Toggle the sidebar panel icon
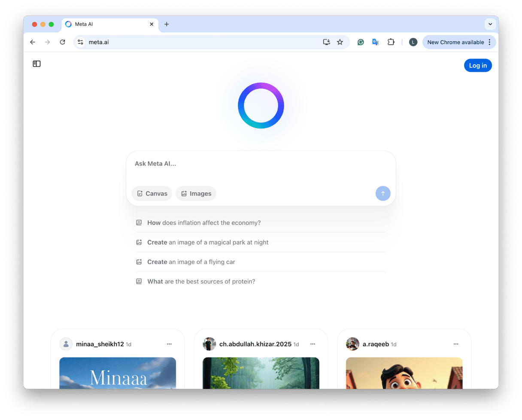The height and width of the screenshot is (420, 522). 36,64
